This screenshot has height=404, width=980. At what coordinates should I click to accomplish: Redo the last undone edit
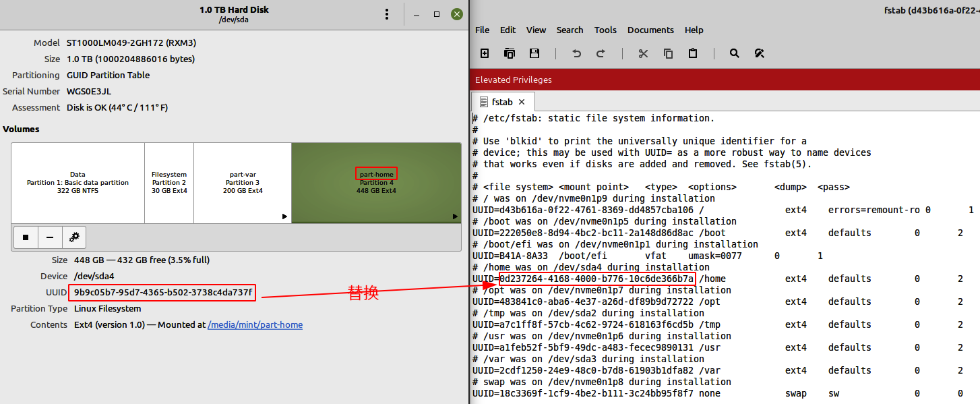[601, 53]
